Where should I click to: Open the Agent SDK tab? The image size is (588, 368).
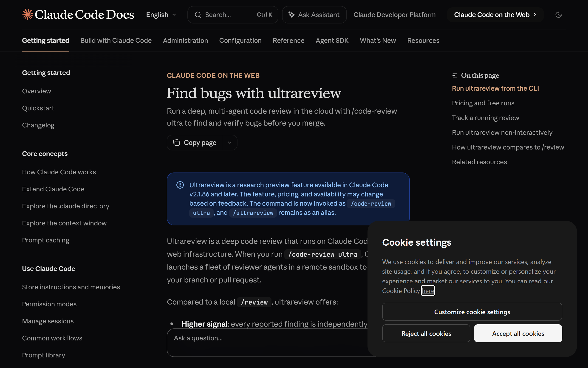pos(332,40)
